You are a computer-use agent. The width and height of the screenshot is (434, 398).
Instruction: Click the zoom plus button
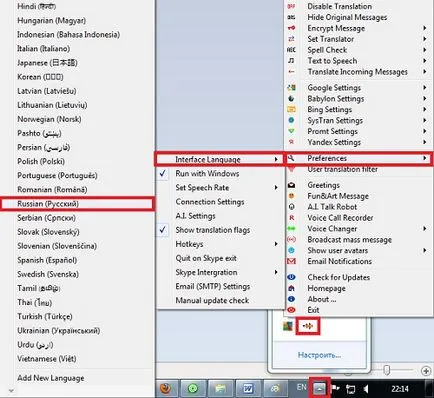point(425,370)
